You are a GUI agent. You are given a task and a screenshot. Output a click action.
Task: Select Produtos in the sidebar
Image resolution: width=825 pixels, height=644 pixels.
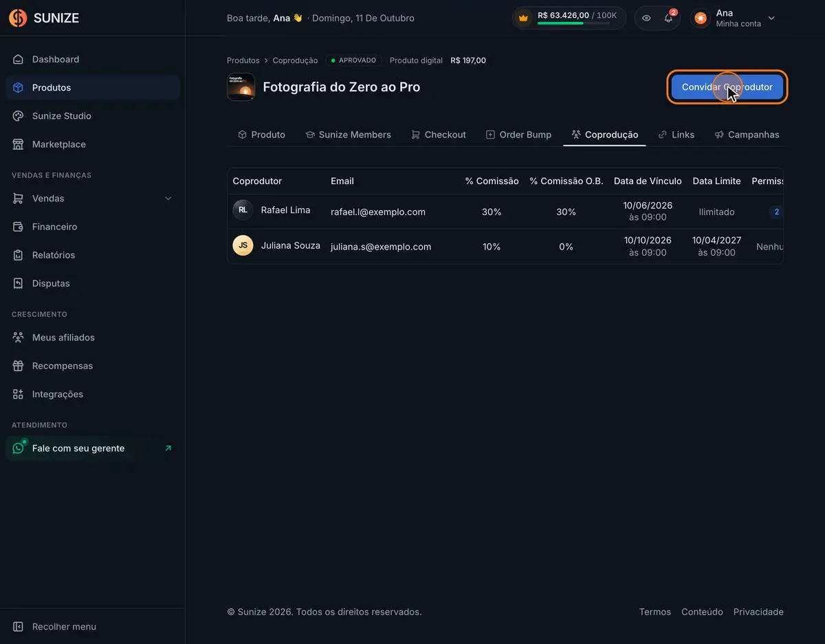point(93,87)
